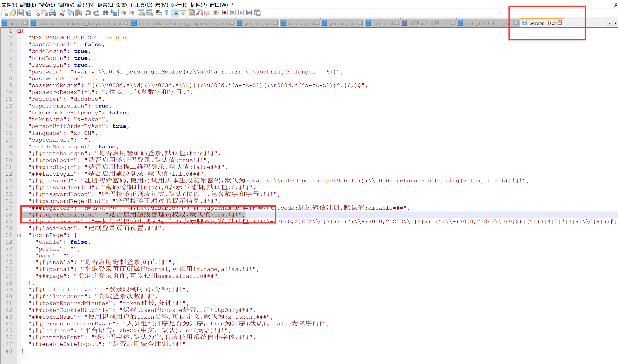
Task: Click the Cut scissors icon
Action: pyautogui.click(x=62, y=13)
